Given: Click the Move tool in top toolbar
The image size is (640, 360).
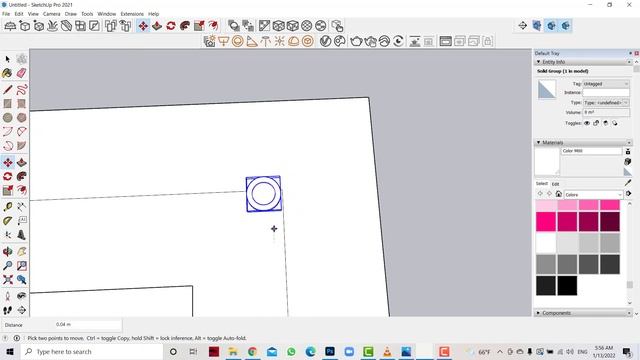Looking at the screenshot, I should pyautogui.click(x=143, y=26).
